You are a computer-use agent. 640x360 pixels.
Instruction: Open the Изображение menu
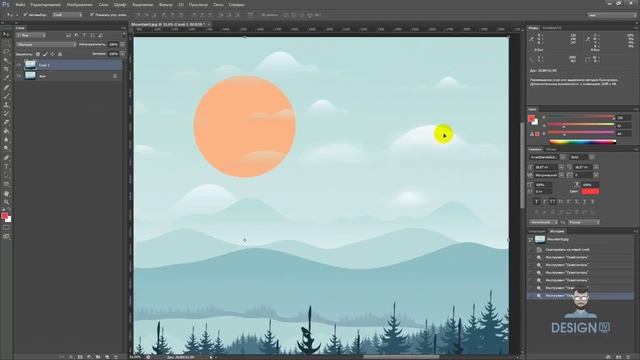tap(80, 4)
